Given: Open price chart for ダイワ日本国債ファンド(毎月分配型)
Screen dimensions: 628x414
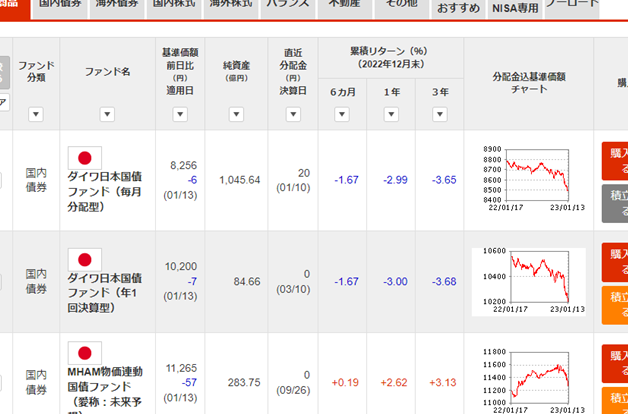Looking at the screenshot, I should tap(529, 179).
